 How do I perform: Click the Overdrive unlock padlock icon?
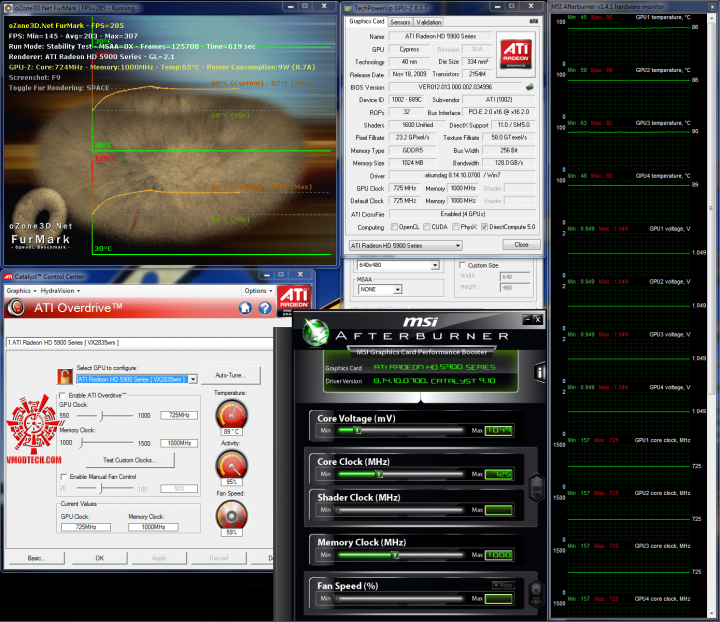click(x=65, y=376)
